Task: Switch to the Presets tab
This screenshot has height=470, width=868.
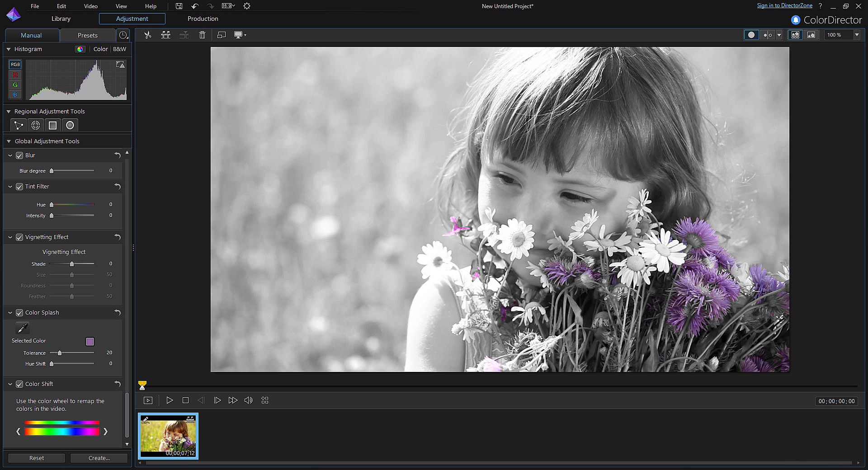Action: (x=87, y=35)
